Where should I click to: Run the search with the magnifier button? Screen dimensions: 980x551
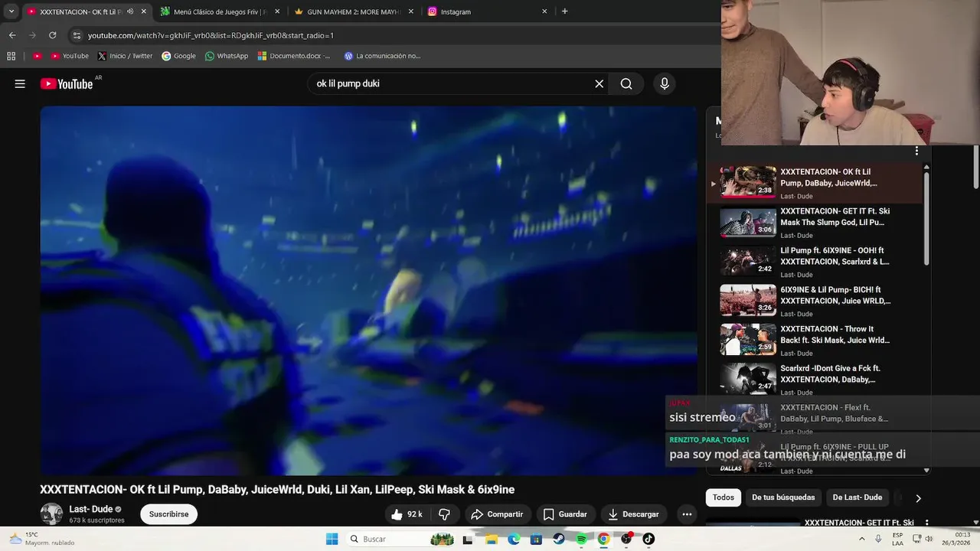point(626,83)
